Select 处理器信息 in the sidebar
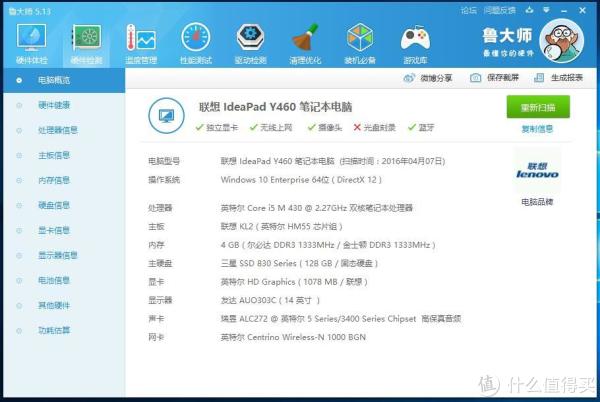This screenshot has width=600, height=402. [57, 130]
